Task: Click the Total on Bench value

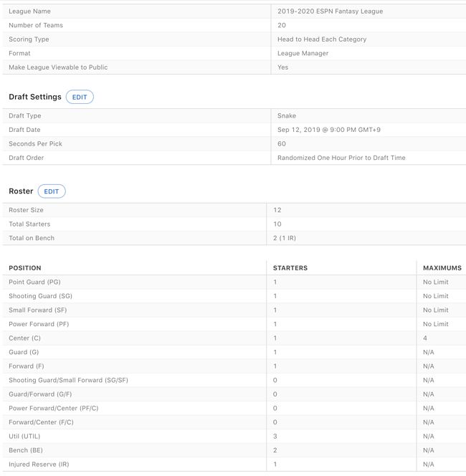Action: click(x=286, y=238)
